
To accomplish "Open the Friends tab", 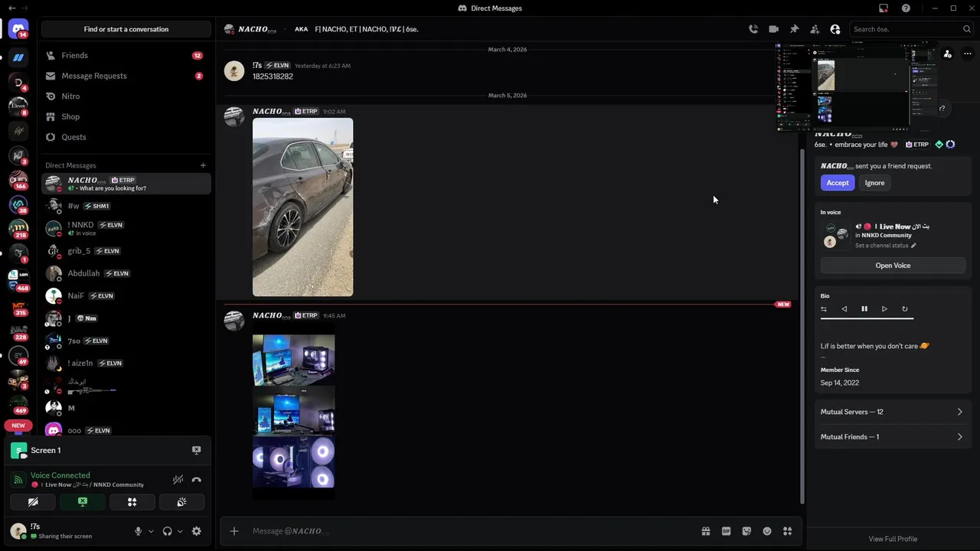I will pos(126,56).
